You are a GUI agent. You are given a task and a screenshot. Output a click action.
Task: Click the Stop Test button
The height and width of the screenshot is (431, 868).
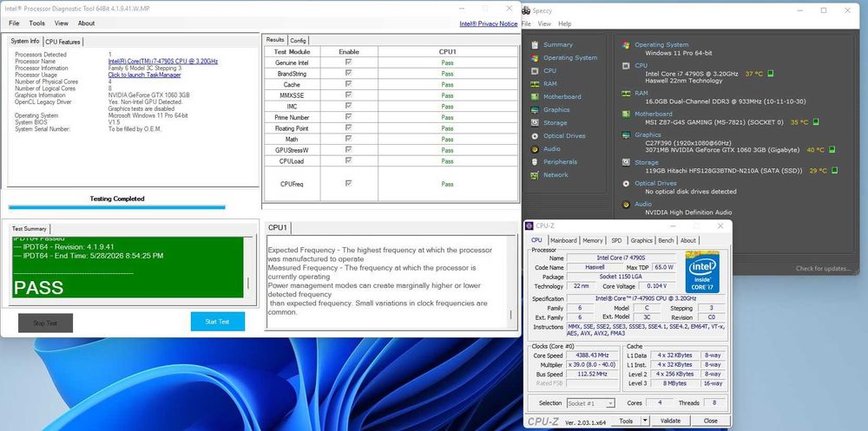tap(45, 323)
